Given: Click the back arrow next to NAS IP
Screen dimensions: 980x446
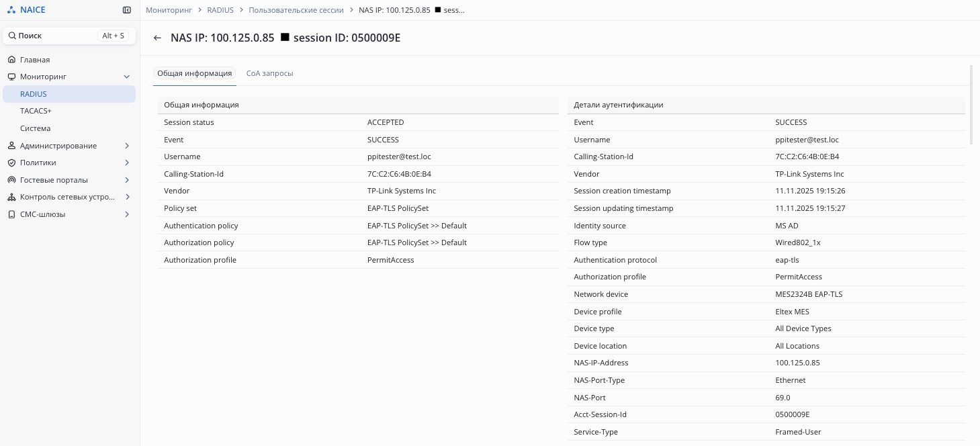Looking at the screenshot, I should [157, 38].
